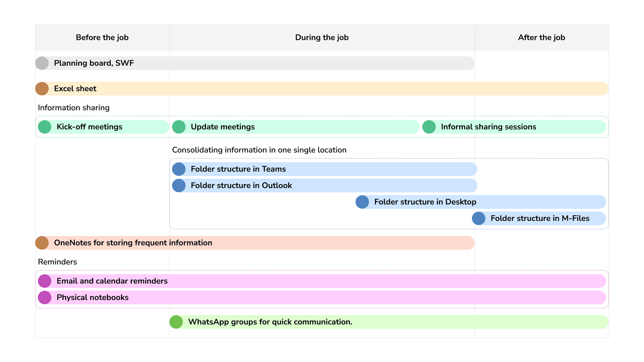
Task: Click the blue circle beside Folder structure in Desktop
Action: (x=362, y=202)
